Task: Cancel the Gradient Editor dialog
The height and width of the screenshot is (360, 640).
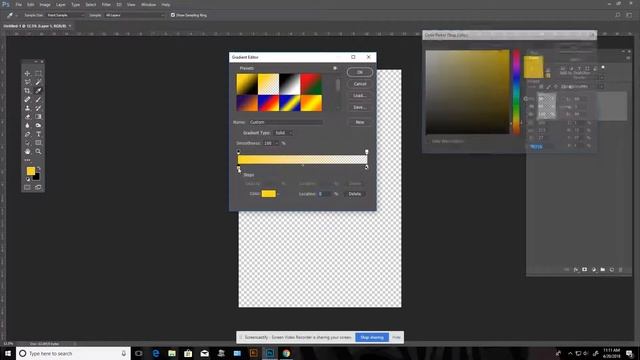Action: 360,84
